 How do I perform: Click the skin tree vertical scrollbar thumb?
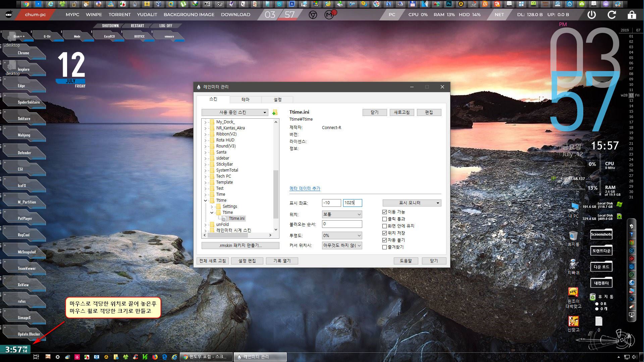click(276, 194)
